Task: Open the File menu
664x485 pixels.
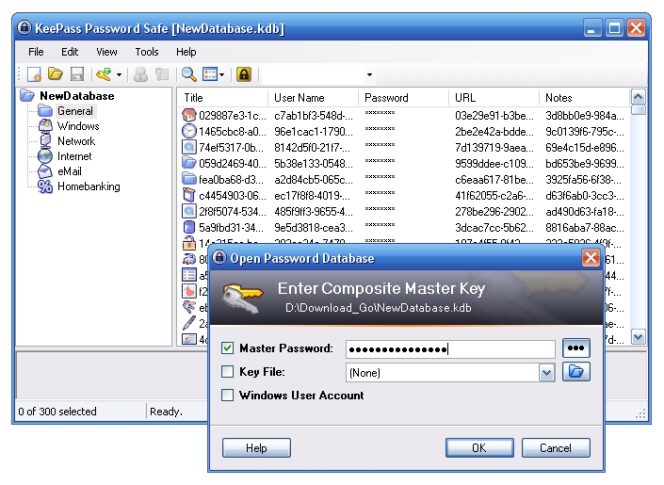Action: click(36, 52)
